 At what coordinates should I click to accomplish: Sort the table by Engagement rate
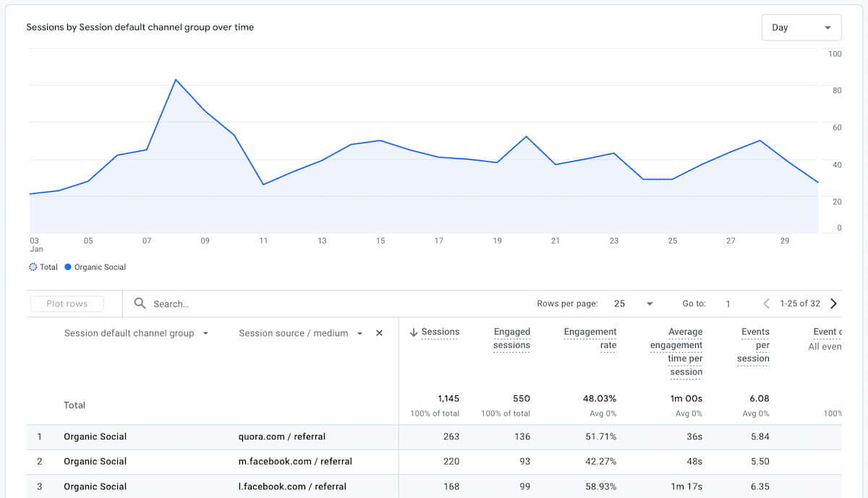(590, 338)
